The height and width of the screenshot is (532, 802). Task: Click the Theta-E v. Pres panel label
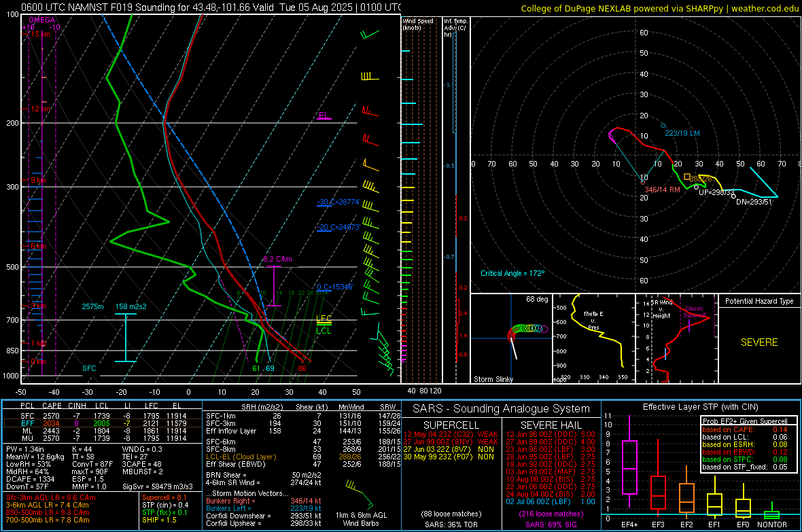point(593,320)
